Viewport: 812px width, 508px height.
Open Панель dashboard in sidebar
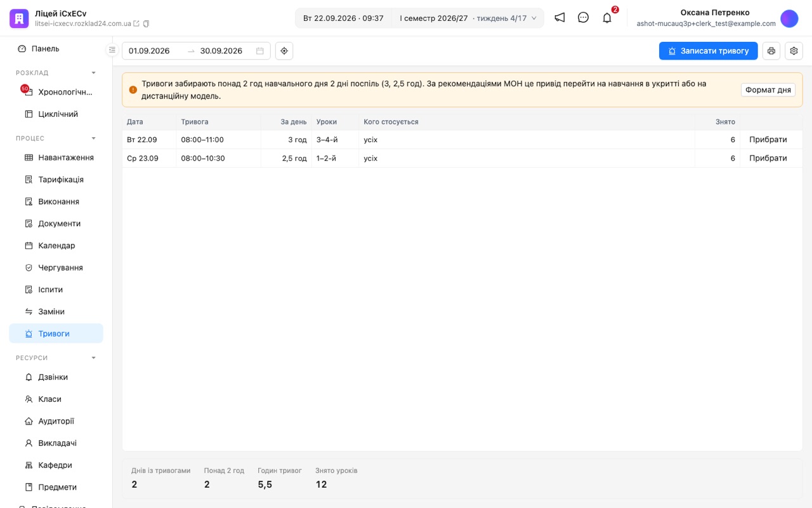click(x=56, y=48)
